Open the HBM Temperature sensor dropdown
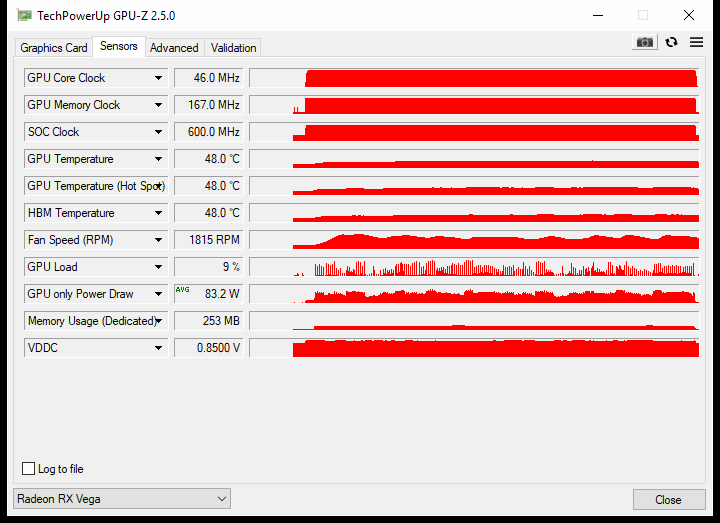 [x=96, y=213]
